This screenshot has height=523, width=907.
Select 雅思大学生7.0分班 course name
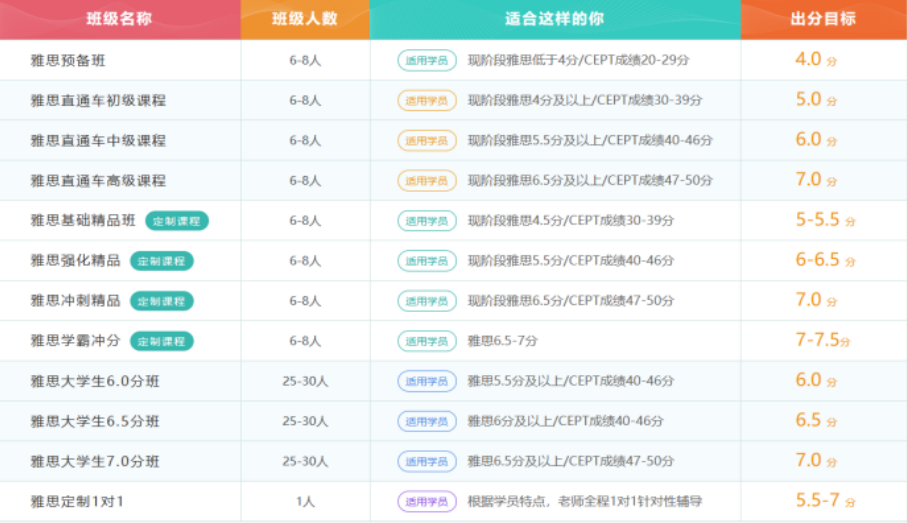[x=95, y=461]
